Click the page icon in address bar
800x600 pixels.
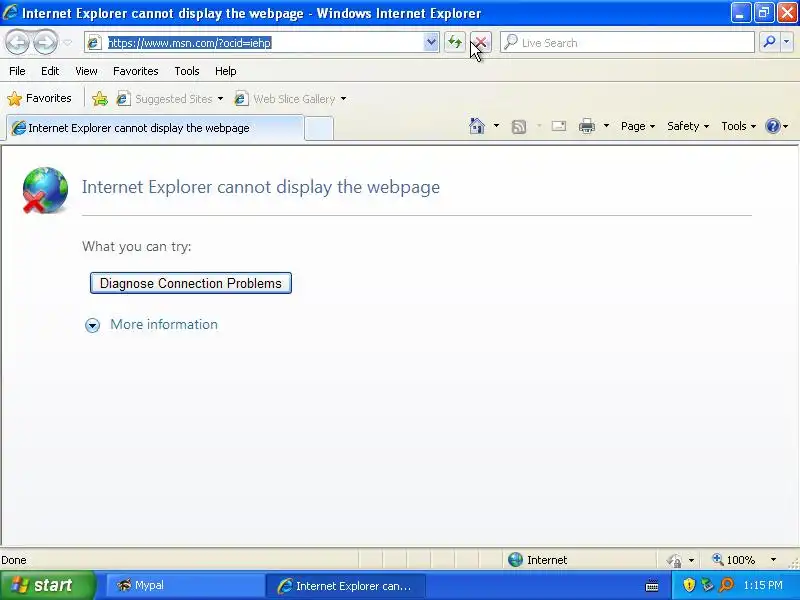click(94, 43)
